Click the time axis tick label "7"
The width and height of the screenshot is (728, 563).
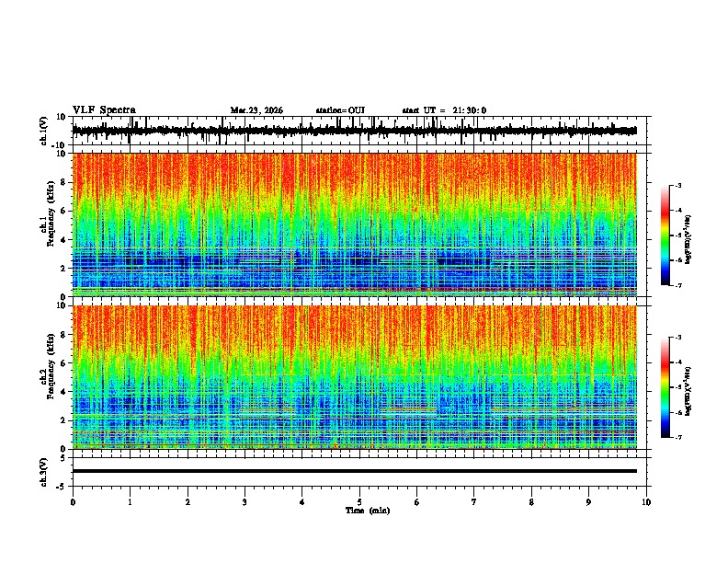click(474, 502)
